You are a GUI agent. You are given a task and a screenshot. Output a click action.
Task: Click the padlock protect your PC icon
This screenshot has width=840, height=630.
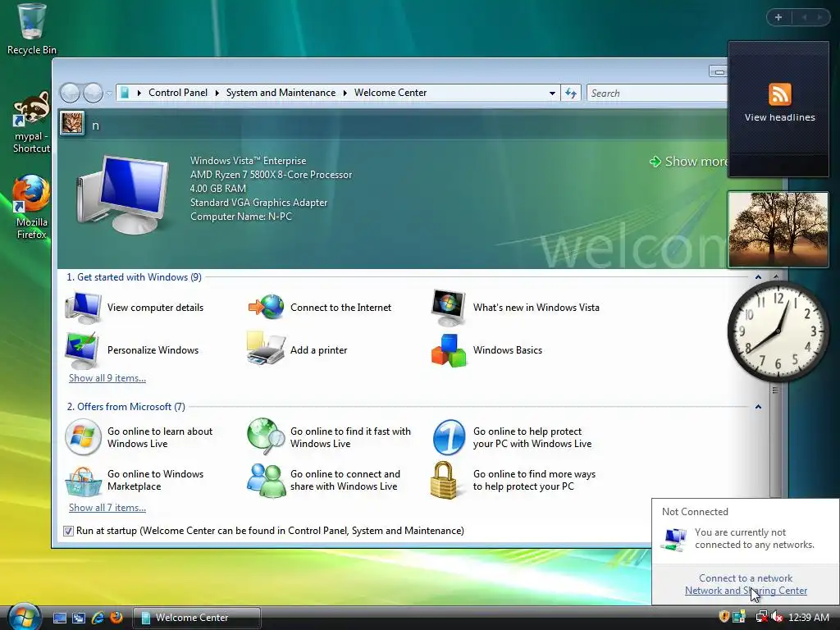444,480
